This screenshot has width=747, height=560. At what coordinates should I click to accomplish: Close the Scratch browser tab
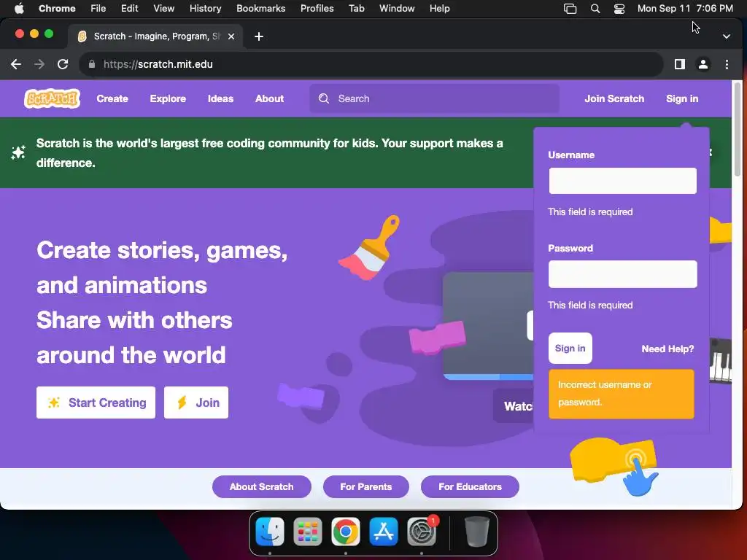coord(231,36)
